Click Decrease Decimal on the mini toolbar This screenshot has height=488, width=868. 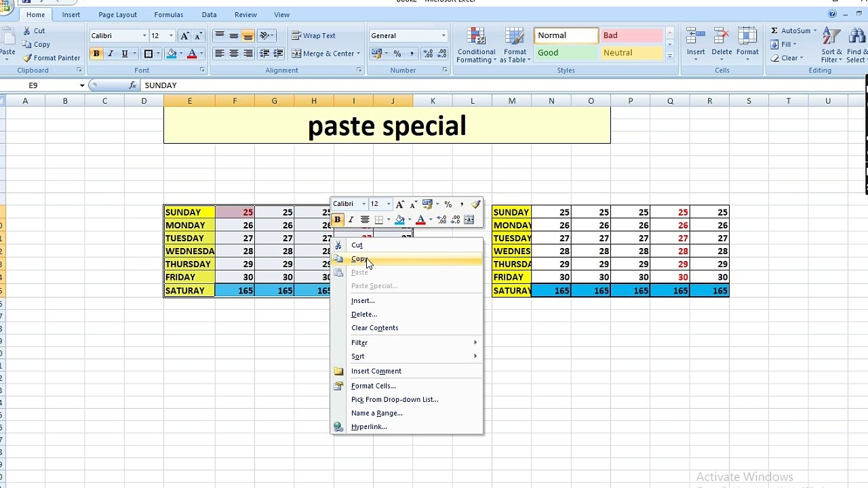click(454, 220)
